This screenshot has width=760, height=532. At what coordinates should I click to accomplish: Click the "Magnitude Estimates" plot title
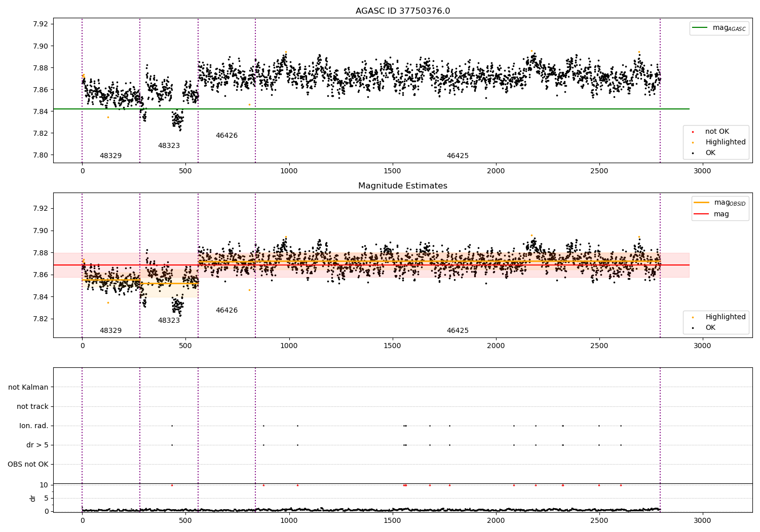click(403, 186)
